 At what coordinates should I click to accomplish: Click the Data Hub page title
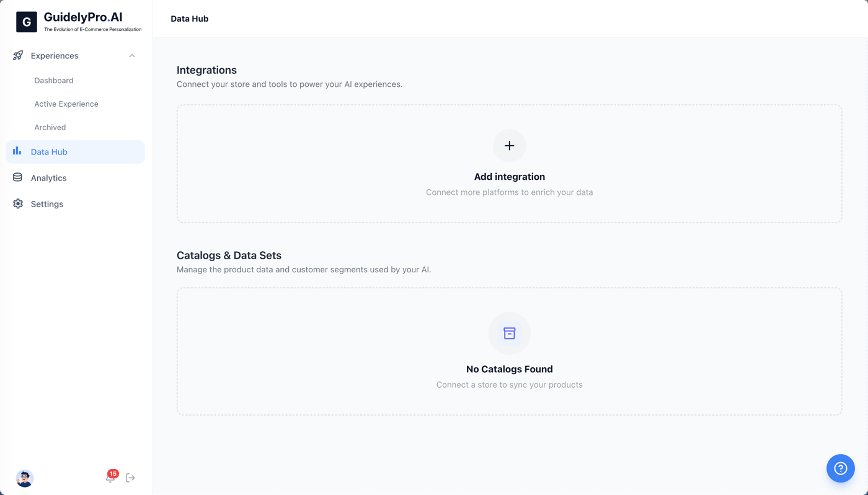[190, 19]
